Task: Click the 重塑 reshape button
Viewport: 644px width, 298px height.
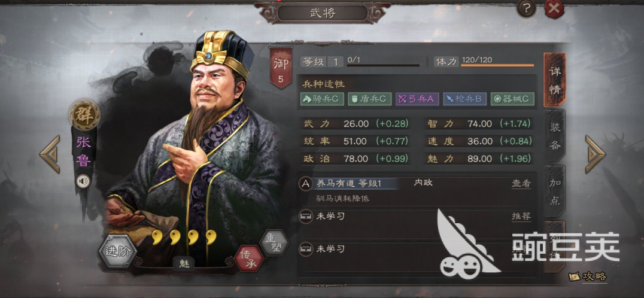Action: 274,242
